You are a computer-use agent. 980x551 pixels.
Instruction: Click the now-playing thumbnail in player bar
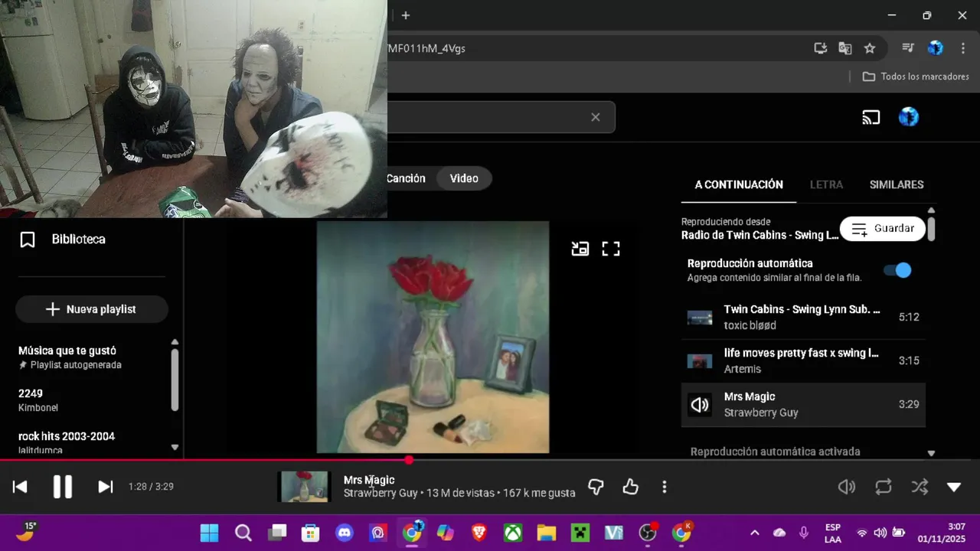[305, 487]
